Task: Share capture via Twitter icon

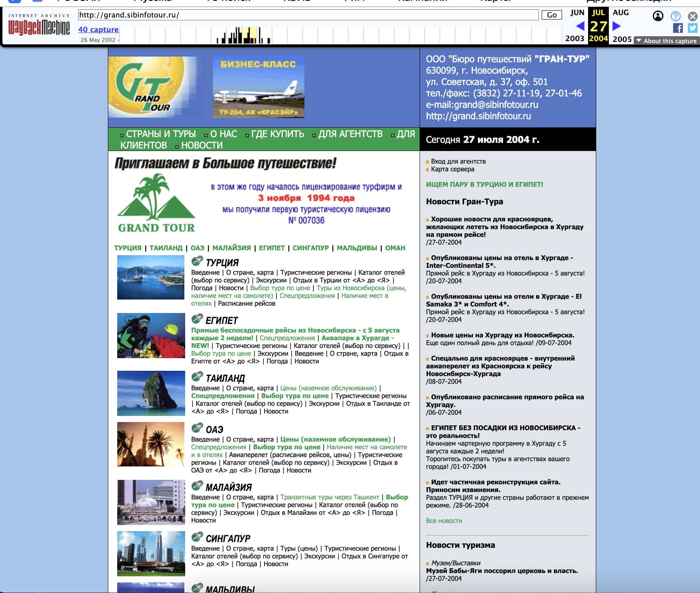Action: [x=693, y=28]
